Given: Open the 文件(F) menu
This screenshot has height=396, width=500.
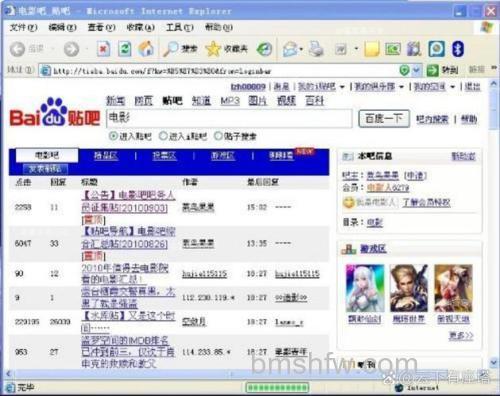Looking at the screenshot, I should pyautogui.click(x=23, y=27).
